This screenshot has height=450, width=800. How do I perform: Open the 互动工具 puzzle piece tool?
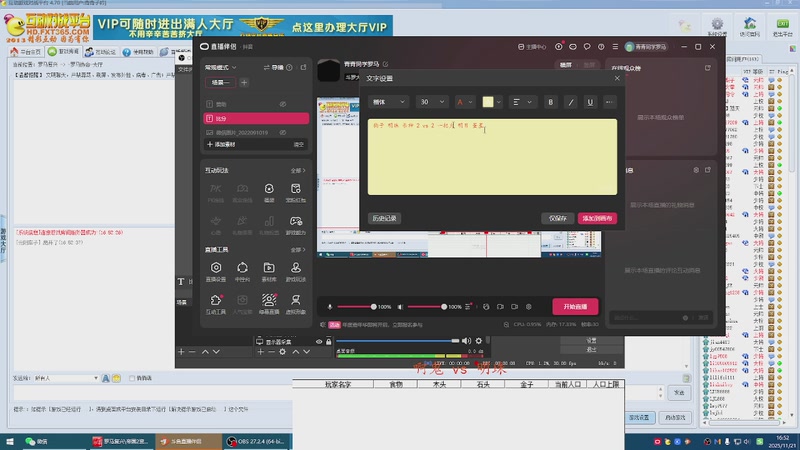pos(216,304)
